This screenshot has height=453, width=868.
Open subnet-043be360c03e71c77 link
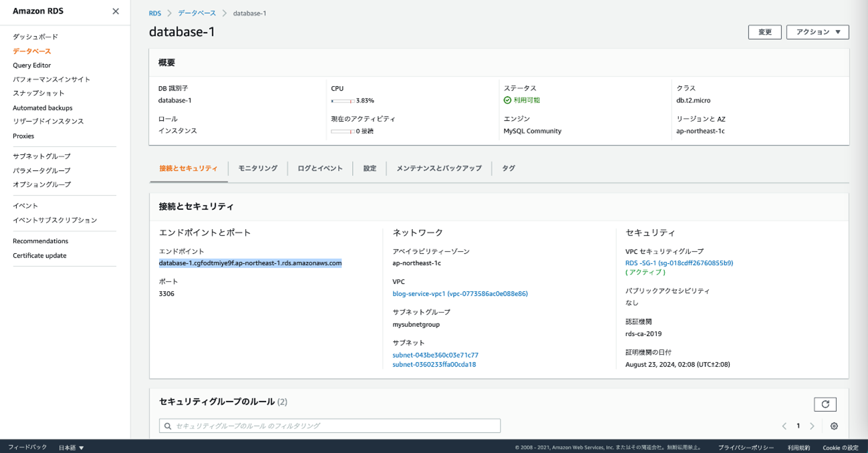click(435, 355)
